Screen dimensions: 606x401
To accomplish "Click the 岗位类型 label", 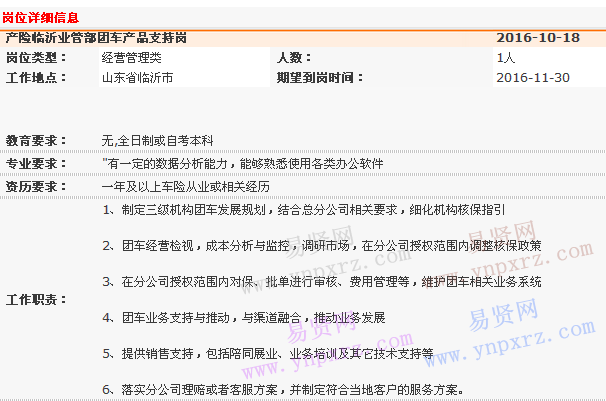I will coord(36,58).
